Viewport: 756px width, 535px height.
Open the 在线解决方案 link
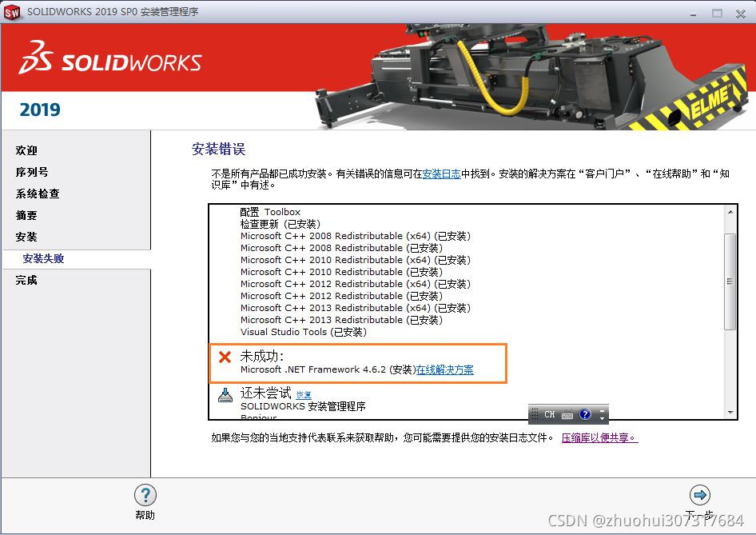coord(444,369)
